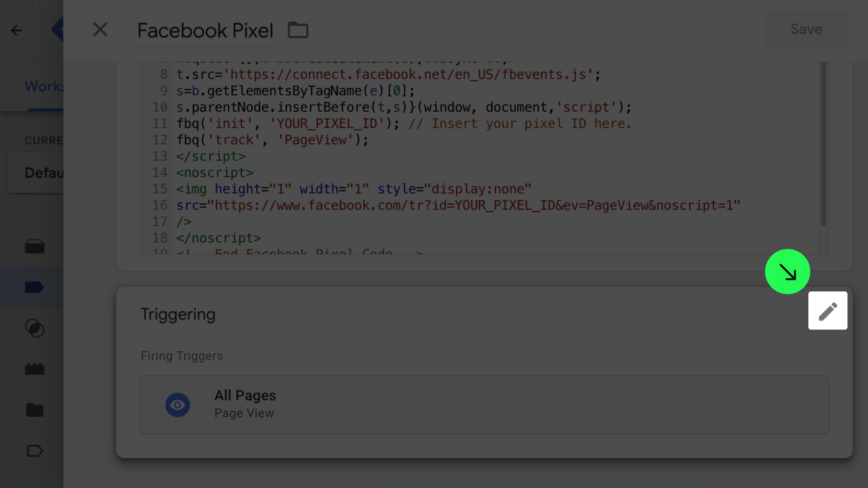
Task: Click the Folders icon in the sidebar
Action: click(34, 410)
